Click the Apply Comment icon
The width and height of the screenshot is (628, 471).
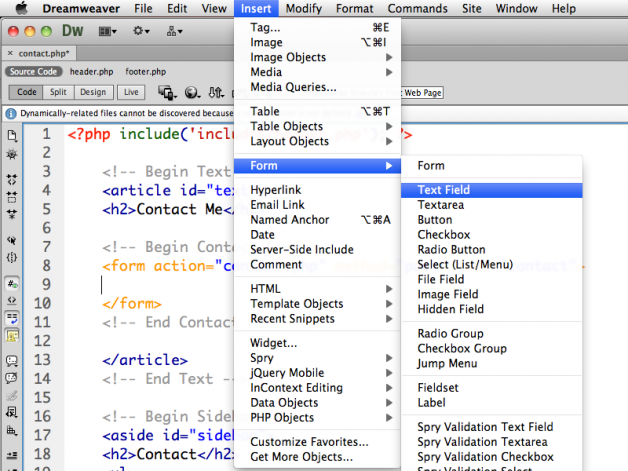click(x=12, y=361)
